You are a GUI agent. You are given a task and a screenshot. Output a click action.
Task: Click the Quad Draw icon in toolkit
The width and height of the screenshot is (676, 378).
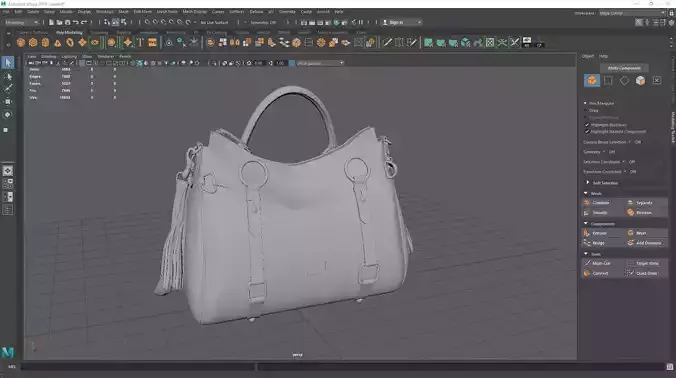[x=630, y=273]
